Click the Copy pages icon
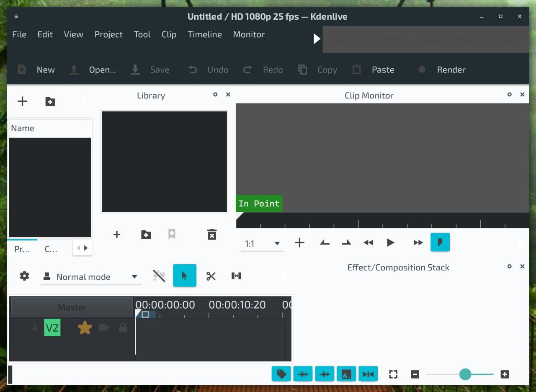This screenshot has height=392, width=536. [x=303, y=70]
